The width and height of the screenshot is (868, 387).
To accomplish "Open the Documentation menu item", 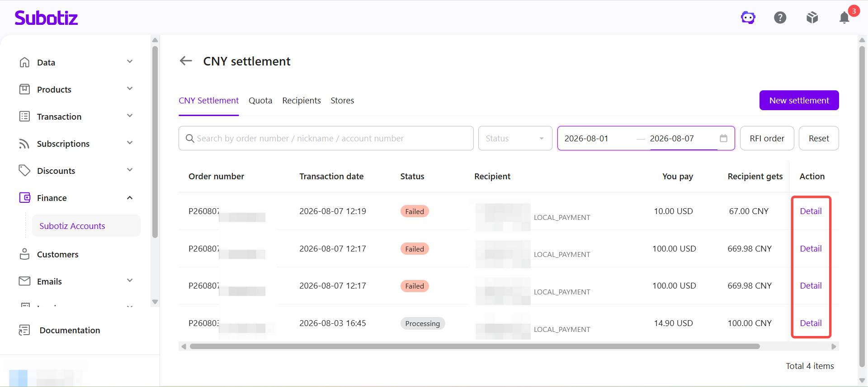I will (x=70, y=330).
